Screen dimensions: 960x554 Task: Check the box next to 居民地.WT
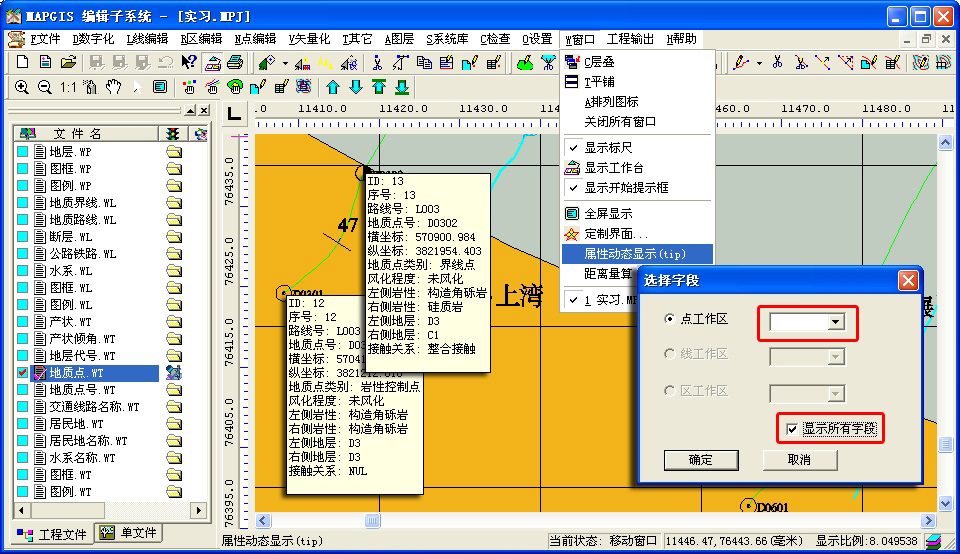[x=23, y=424]
